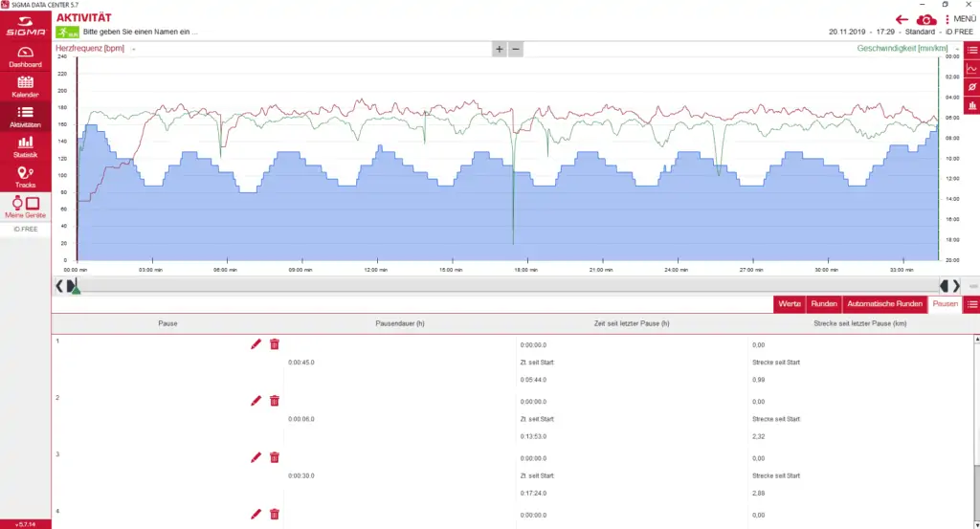980x529 pixels.
Task: Delete pause 3 with the trash icon
Action: click(275, 457)
